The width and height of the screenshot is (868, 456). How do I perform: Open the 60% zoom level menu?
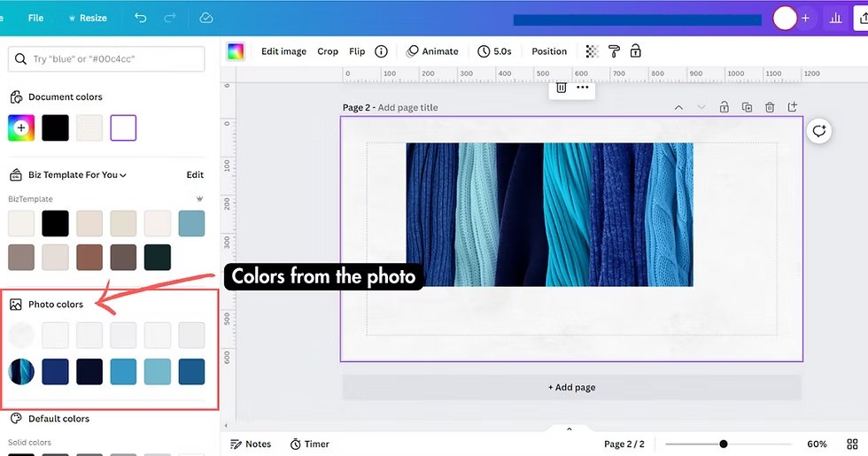(817, 444)
